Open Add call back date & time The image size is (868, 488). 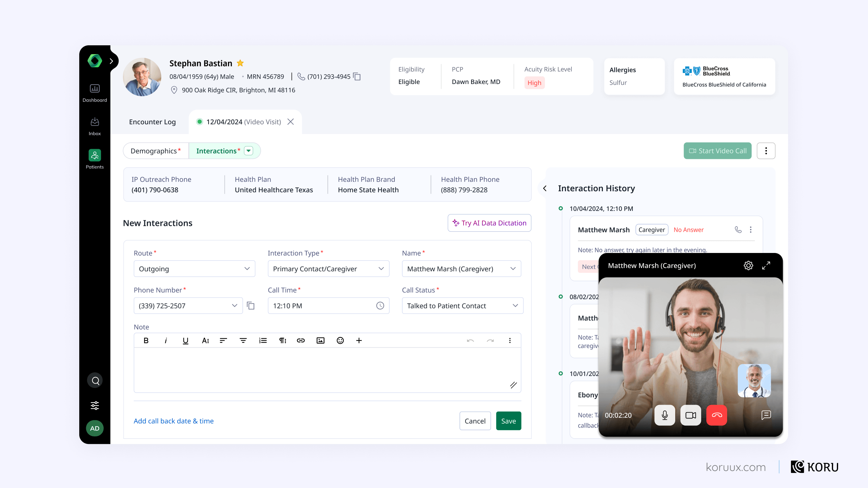pos(174,421)
